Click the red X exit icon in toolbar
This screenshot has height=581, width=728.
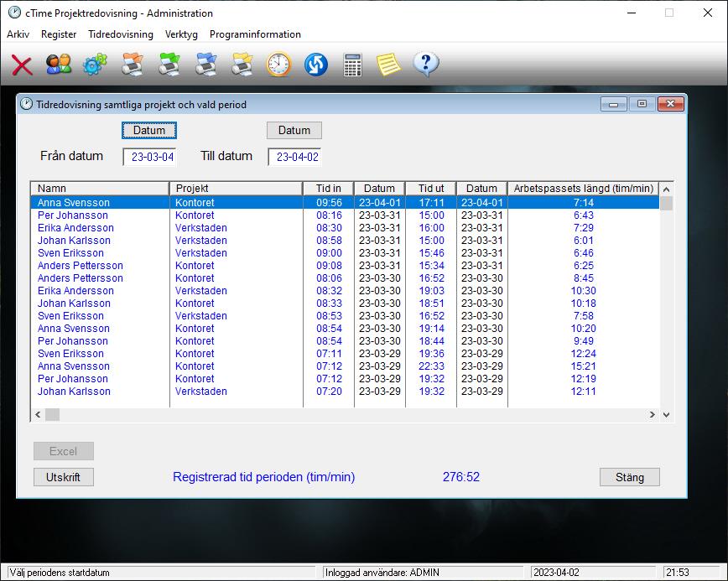click(x=22, y=65)
